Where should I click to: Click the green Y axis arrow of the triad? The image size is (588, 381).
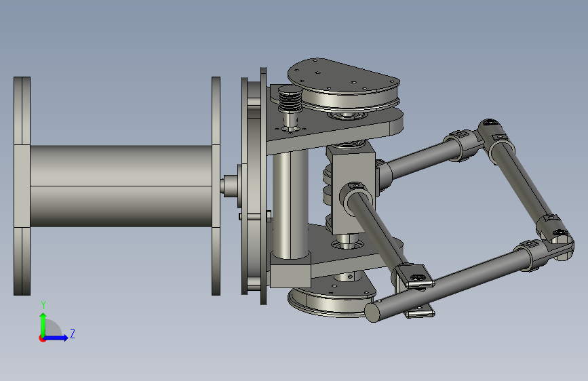[43, 324]
